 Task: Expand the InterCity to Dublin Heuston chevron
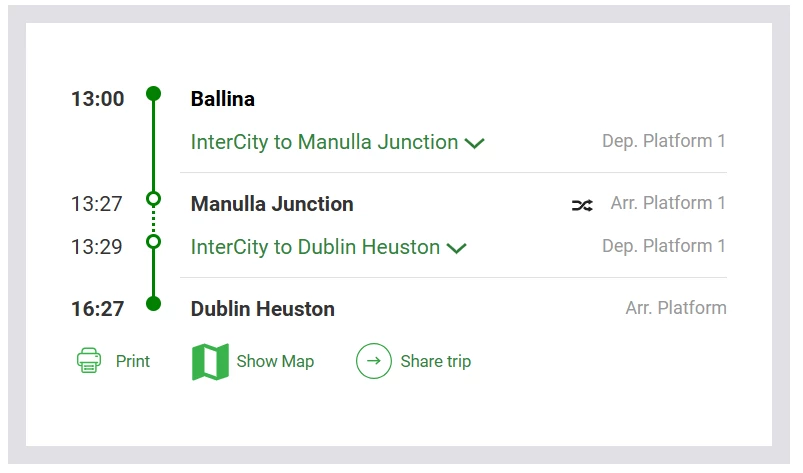coord(457,248)
